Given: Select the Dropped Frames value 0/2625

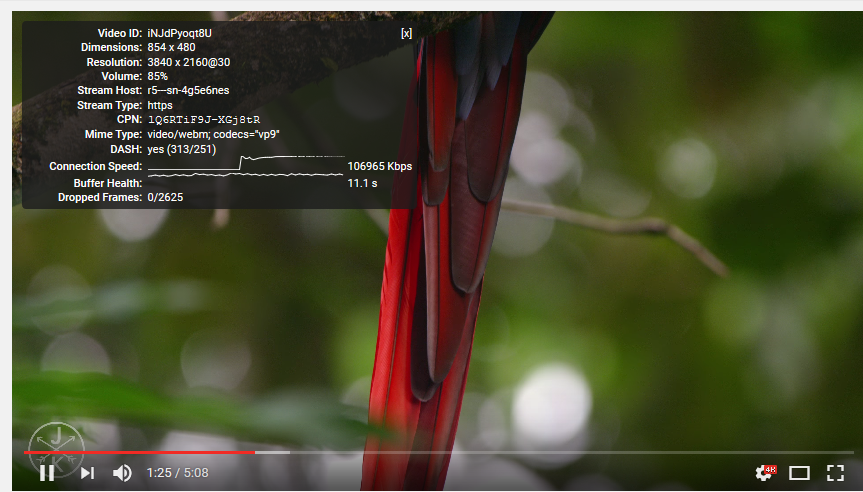Looking at the screenshot, I should click(165, 197).
